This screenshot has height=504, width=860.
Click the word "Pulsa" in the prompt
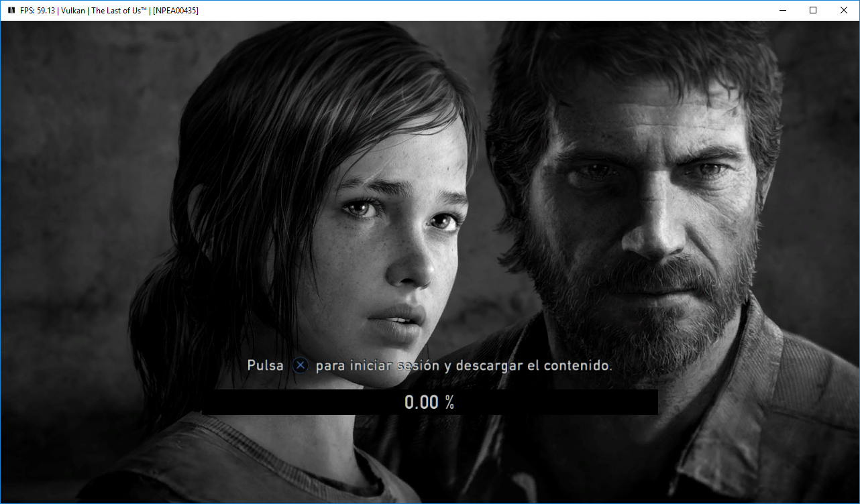click(x=266, y=366)
